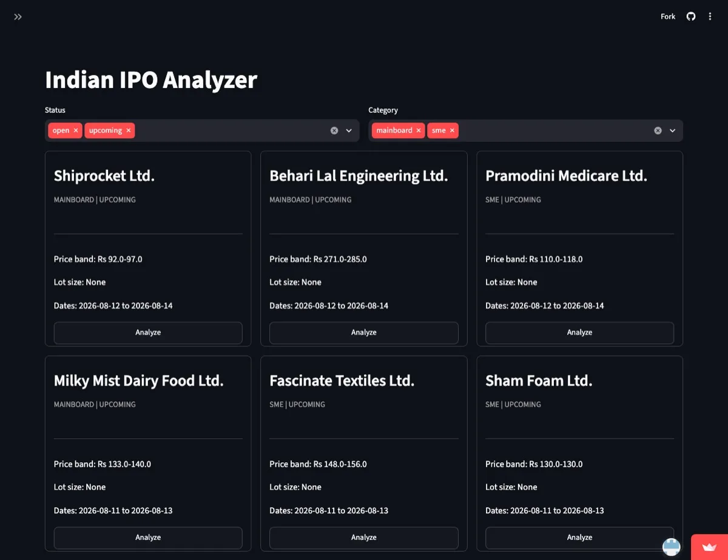Analyze Behari Lal Engineering Ltd. IPO
The height and width of the screenshot is (560, 728).
tap(364, 332)
